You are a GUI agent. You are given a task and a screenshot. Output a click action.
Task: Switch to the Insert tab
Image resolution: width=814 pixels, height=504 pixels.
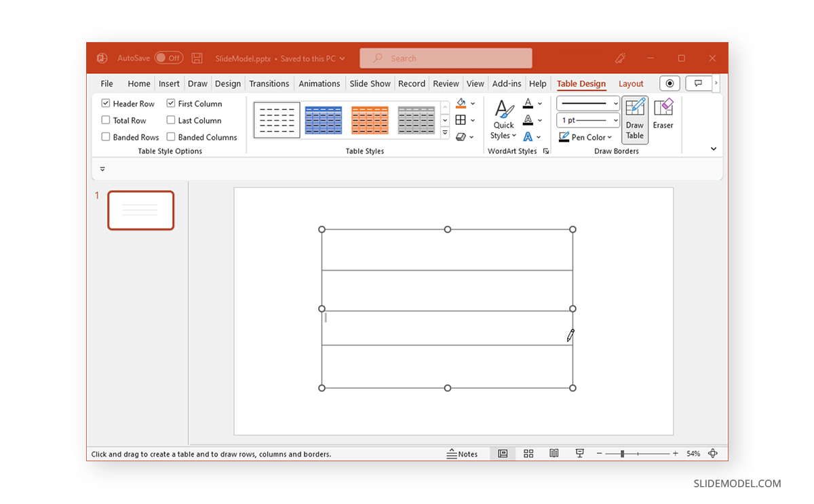[x=169, y=83]
